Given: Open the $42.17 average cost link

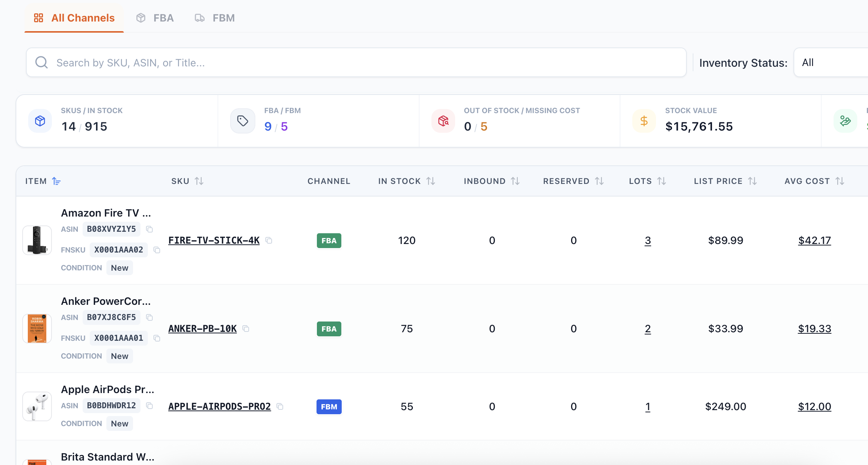Looking at the screenshot, I should (x=814, y=241).
